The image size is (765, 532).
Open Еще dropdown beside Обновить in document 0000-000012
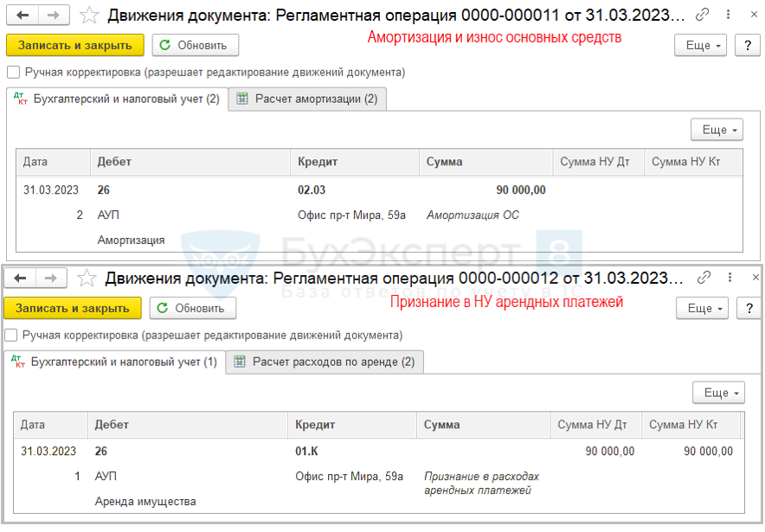pos(705,308)
